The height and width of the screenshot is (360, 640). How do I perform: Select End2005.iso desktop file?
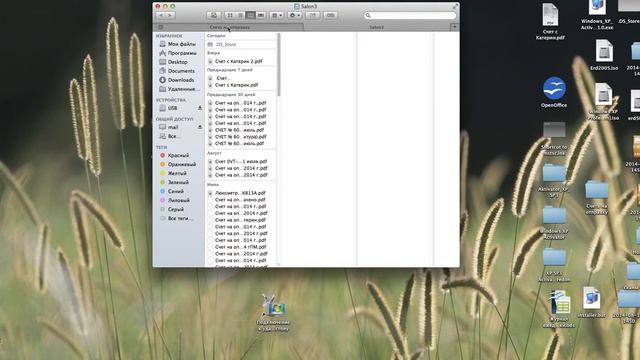pyautogui.click(x=604, y=55)
